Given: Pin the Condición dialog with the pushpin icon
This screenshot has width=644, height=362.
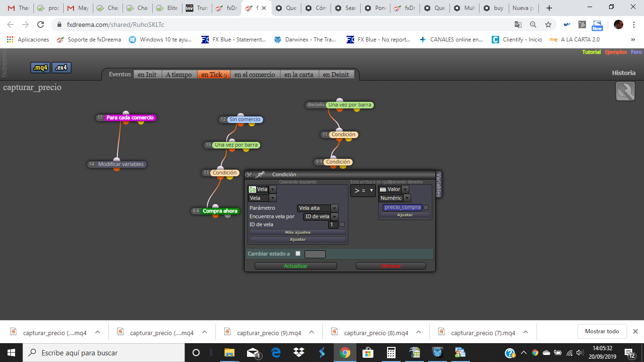Looking at the screenshot, I should (260, 174).
